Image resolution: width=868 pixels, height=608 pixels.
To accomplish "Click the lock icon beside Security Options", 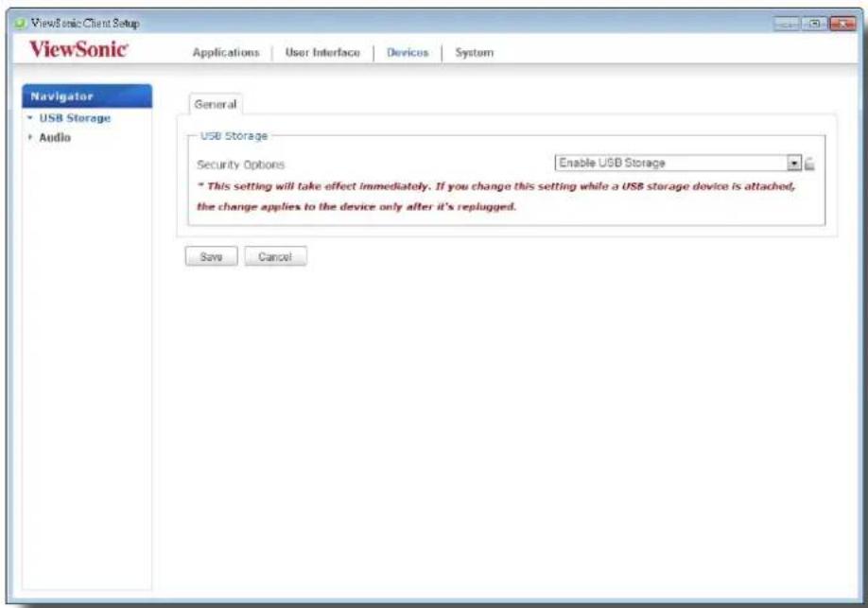I will pos(809,164).
